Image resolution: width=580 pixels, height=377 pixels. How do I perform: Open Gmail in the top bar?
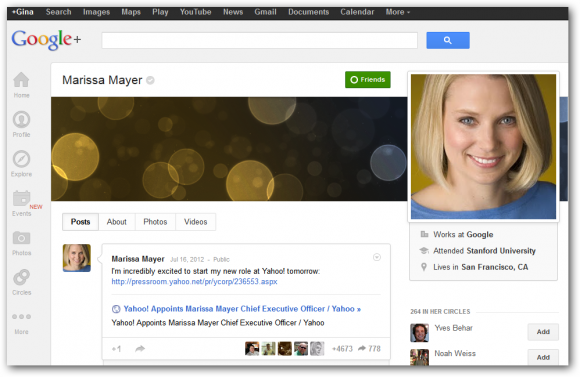pos(265,12)
